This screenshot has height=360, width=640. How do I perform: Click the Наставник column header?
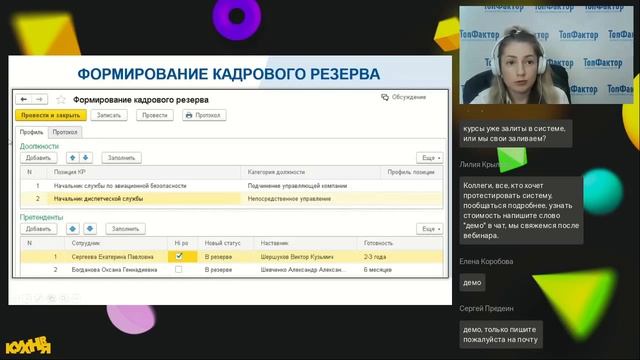[274, 243]
